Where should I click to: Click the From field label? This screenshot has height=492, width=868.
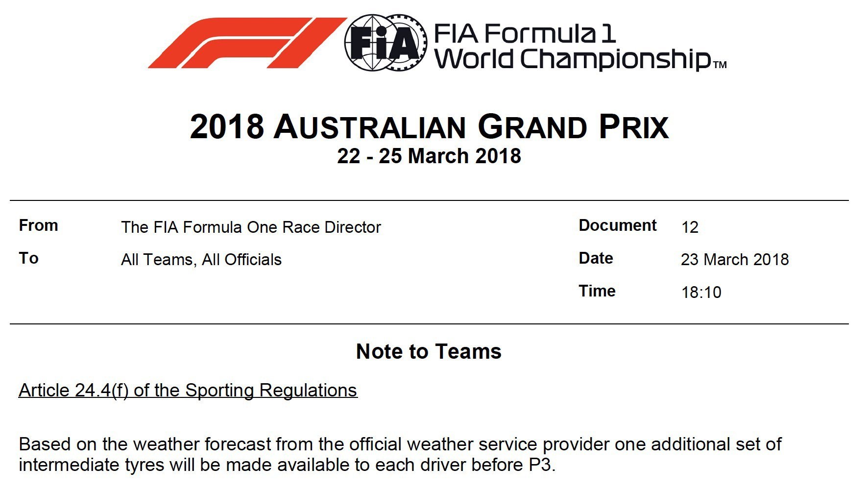click(x=38, y=225)
